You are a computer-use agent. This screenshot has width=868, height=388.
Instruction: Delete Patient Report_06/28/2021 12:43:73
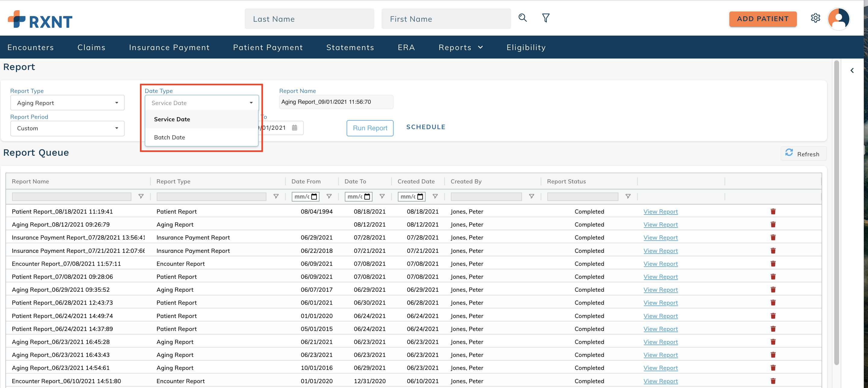pyautogui.click(x=773, y=303)
